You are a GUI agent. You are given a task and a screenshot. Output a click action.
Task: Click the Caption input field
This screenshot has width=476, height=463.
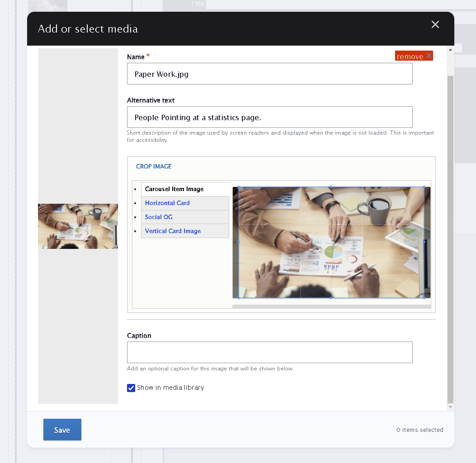tap(269, 352)
